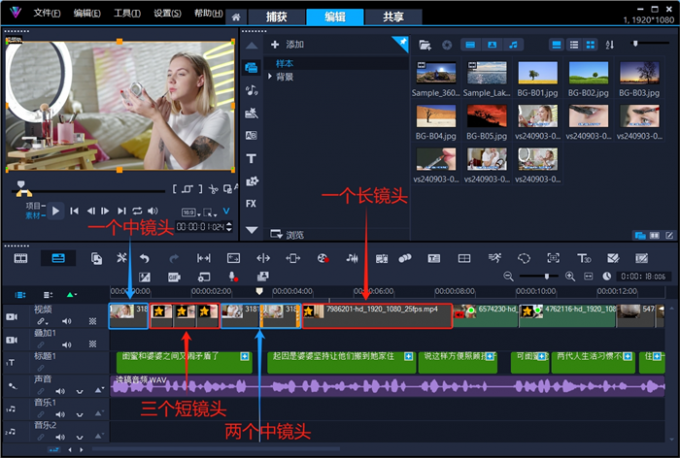Expand the 音乐1 track options chevron

[x=80, y=414]
